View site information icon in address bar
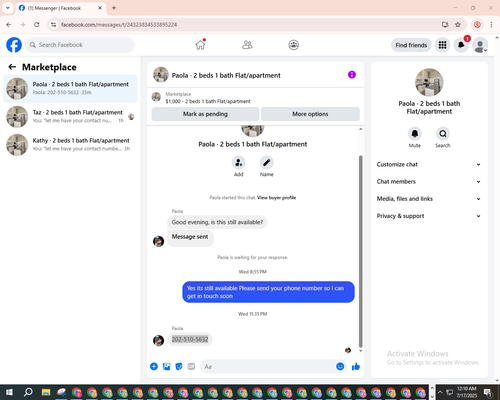 pyautogui.click(x=53, y=25)
